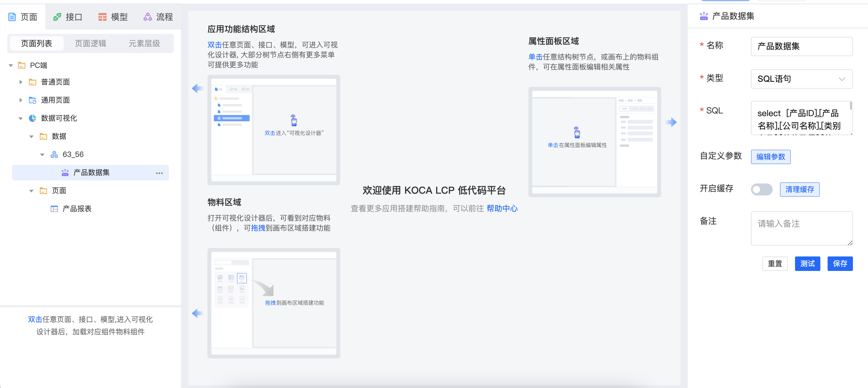Click the orange 模型 table icon
Screen dimensions: 868x388
pyautogui.click(x=103, y=17)
